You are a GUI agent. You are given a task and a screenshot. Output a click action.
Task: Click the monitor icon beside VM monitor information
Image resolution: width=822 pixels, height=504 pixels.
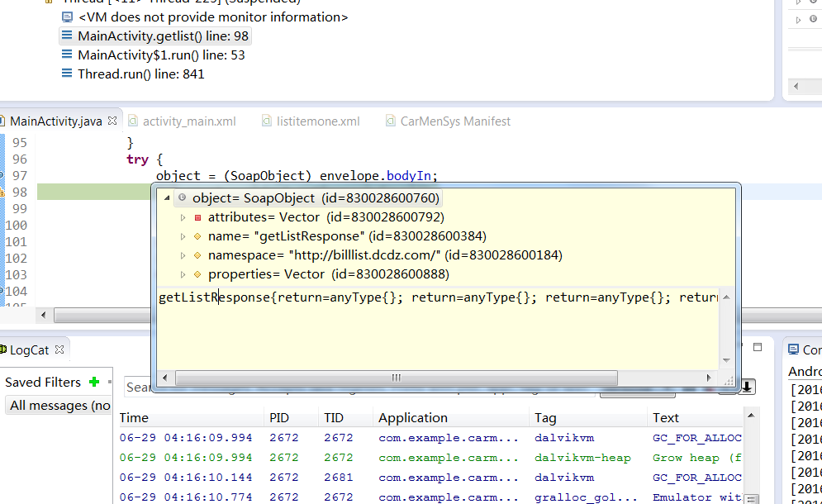(67, 17)
